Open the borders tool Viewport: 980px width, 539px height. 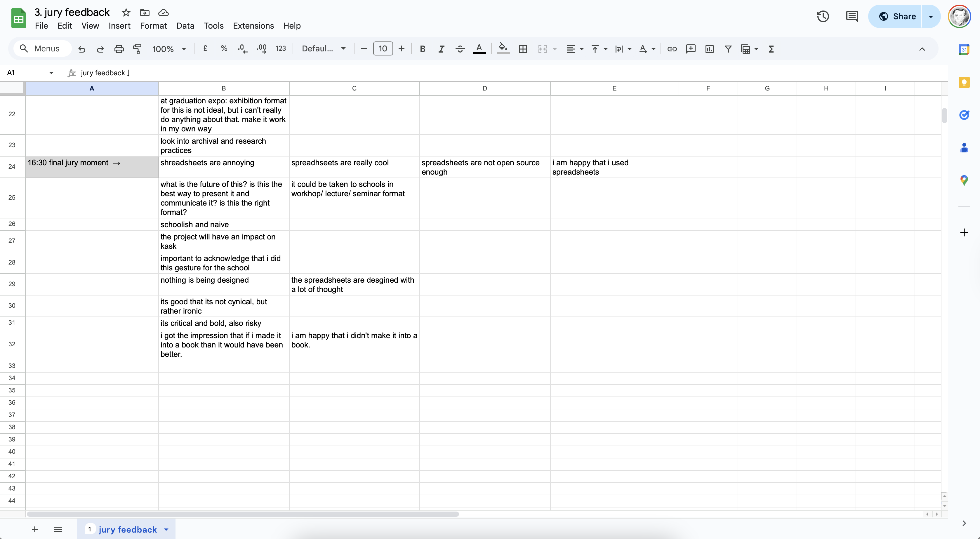pos(523,49)
